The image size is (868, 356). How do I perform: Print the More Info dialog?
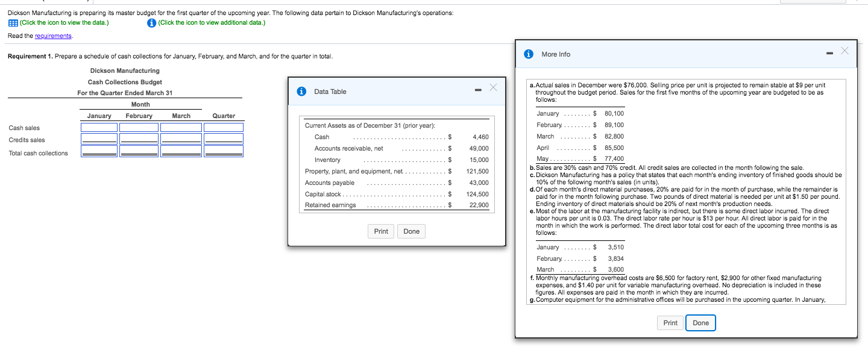[670, 323]
